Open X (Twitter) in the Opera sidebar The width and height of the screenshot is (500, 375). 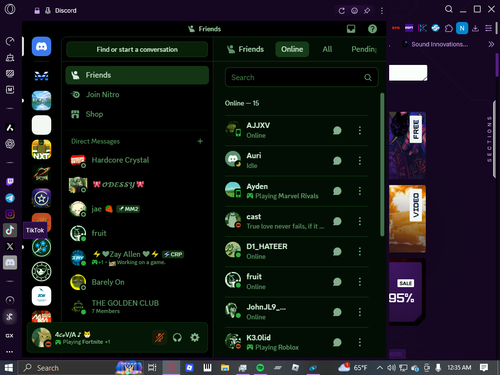point(10,246)
